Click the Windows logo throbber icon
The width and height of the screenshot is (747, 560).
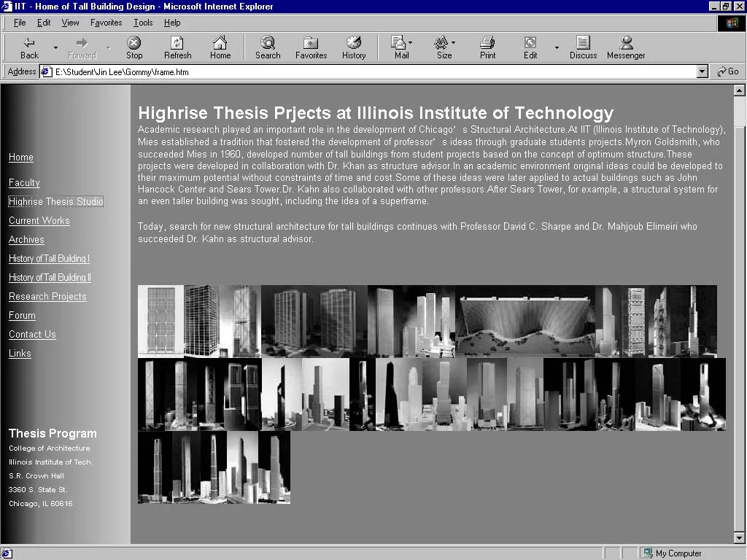click(x=731, y=23)
